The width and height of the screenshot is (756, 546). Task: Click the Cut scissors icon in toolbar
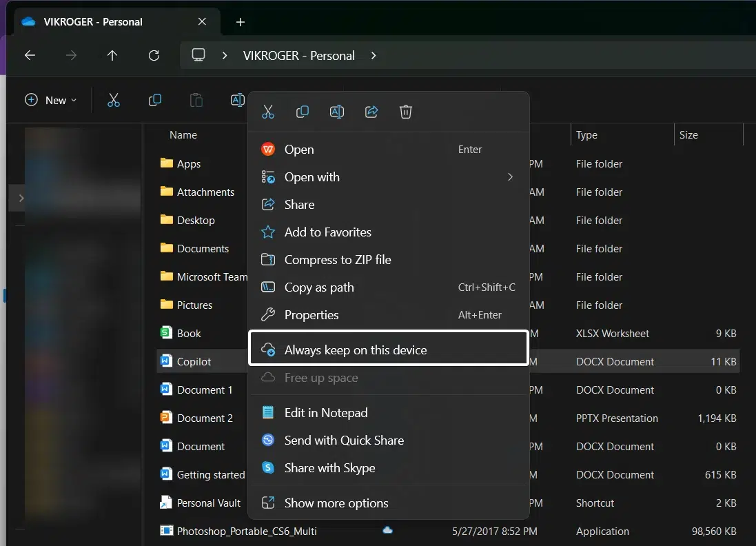[x=114, y=100]
